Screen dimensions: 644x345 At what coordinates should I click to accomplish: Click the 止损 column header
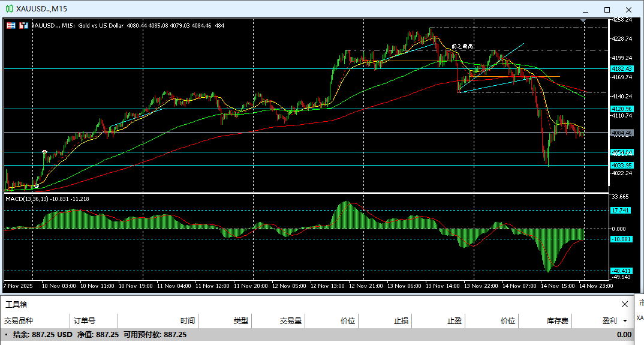pos(401,321)
